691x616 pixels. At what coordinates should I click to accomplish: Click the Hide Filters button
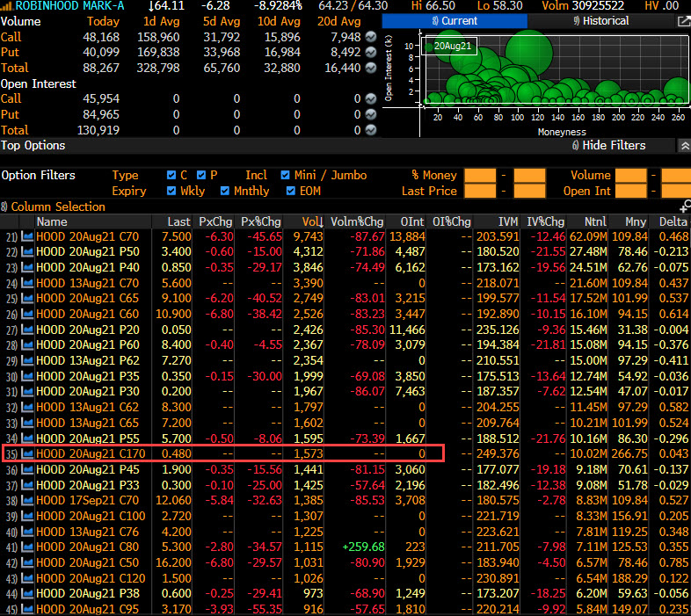(x=608, y=145)
